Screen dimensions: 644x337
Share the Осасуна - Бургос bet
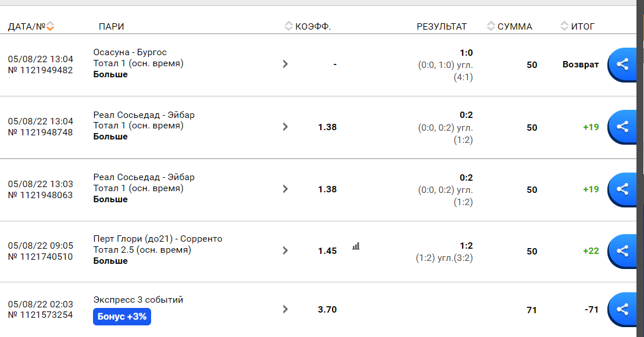click(x=622, y=64)
